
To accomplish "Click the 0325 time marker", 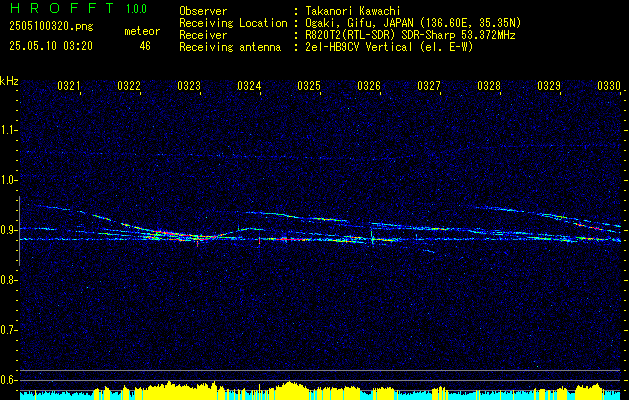I will [x=308, y=85].
